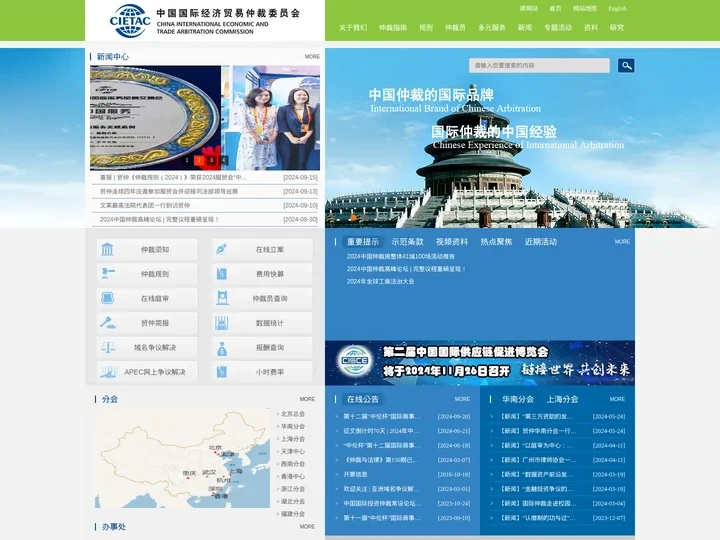This screenshot has height=540, width=720.
Task: Open the 资料 menu
Action: 591,28
